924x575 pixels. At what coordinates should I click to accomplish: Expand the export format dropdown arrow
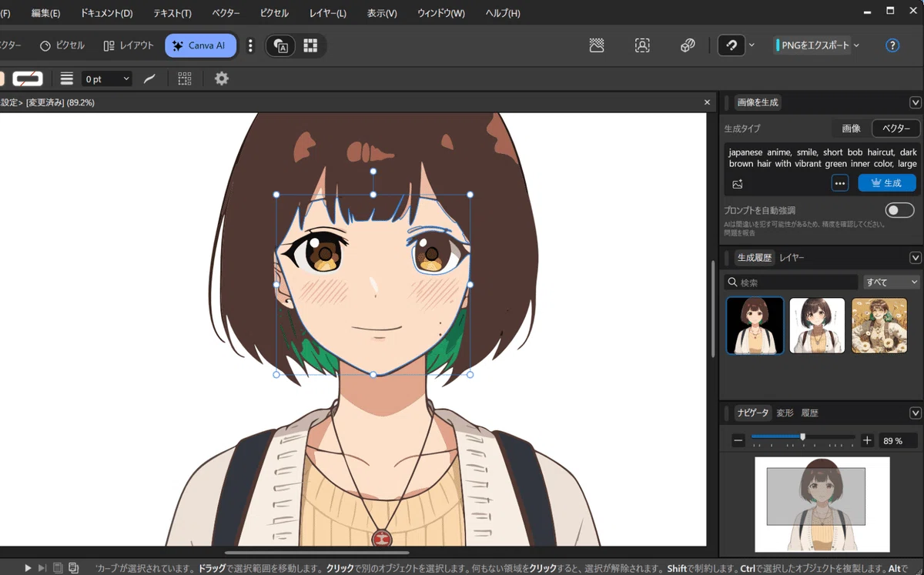856,45
